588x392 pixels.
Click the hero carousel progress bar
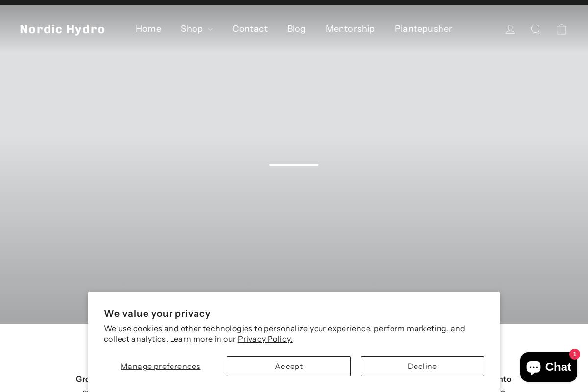pyautogui.click(x=294, y=165)
